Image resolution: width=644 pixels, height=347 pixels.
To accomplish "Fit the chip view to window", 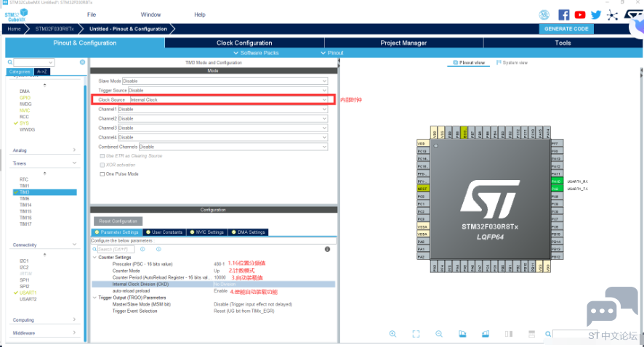I will (x=416, y=334).
